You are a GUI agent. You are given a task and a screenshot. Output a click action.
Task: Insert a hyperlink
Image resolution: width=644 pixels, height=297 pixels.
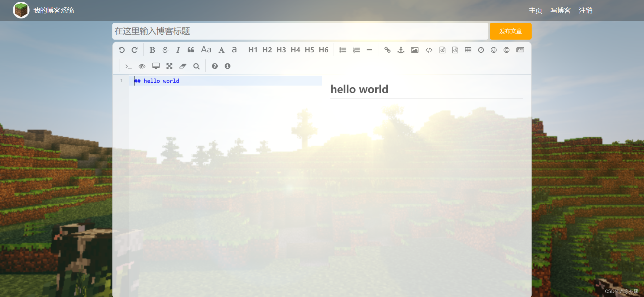(x=387, y=50)
